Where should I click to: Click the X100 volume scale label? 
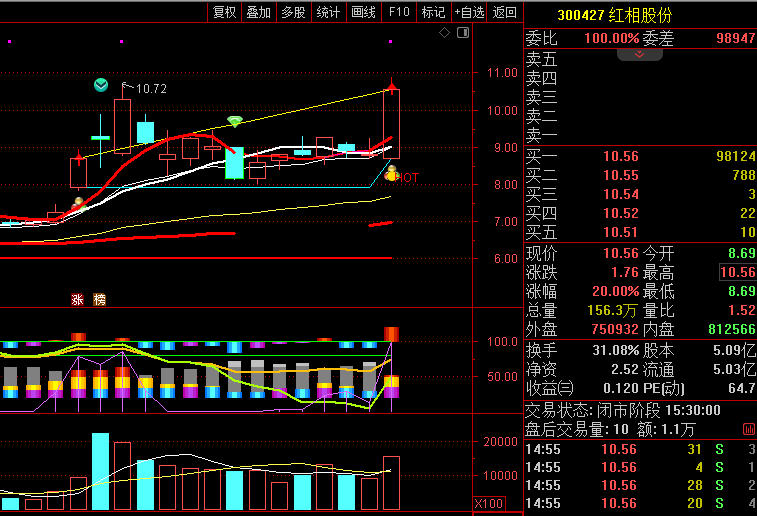pos(488,503)
